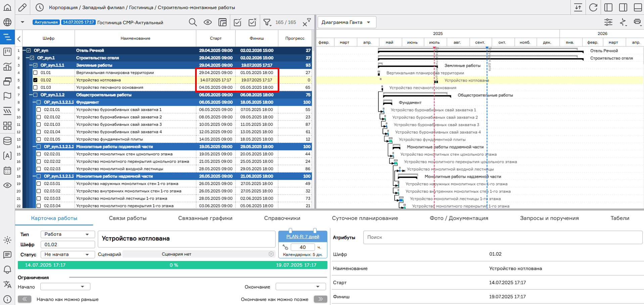Open the globe icon in left sidebar
The image size is (644, 305).
point(7,22)
